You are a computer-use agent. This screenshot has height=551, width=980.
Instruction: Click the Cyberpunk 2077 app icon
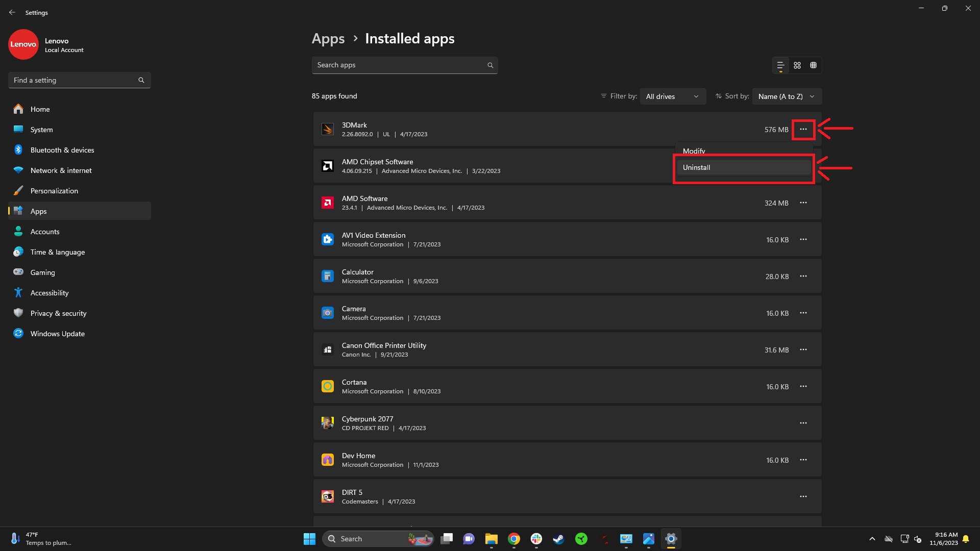(328, 423)
